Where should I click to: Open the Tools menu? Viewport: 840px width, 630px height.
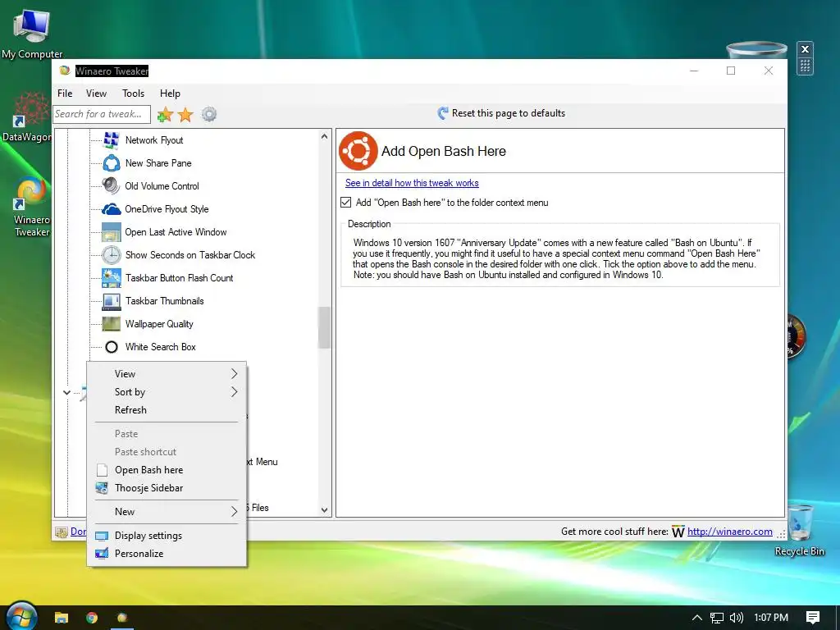point(134,94)
